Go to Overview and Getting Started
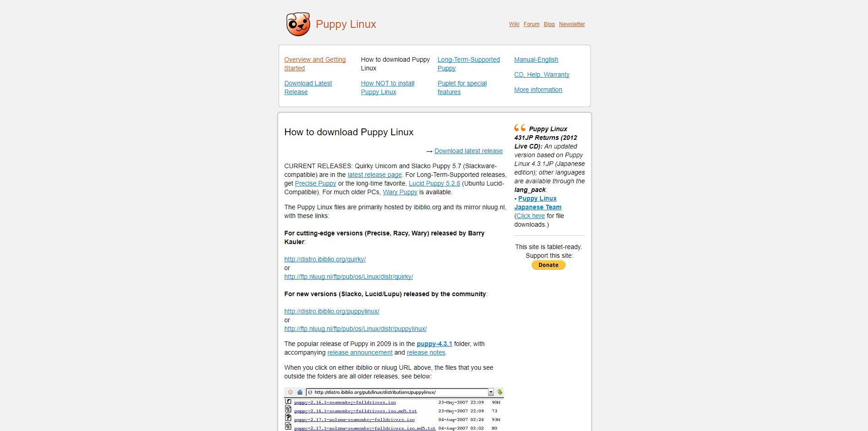The width and height of the screenshot is (868, 431). [x=315, y=64]
